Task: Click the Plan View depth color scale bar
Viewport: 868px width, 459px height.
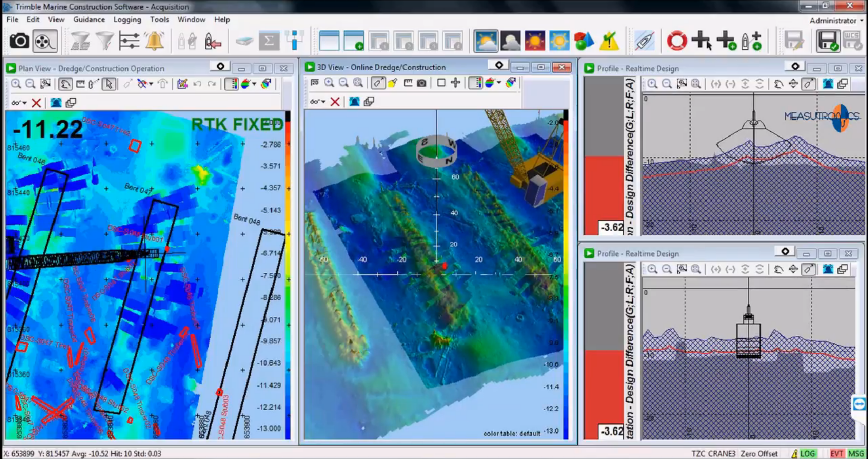Action: (x=288, y=274)
